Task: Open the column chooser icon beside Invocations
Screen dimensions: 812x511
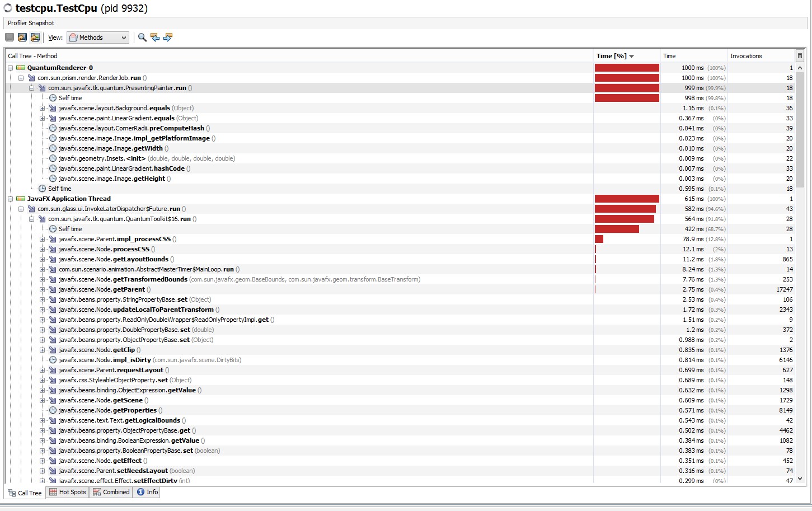Action: pyautogui.click(x=800, y=56)
